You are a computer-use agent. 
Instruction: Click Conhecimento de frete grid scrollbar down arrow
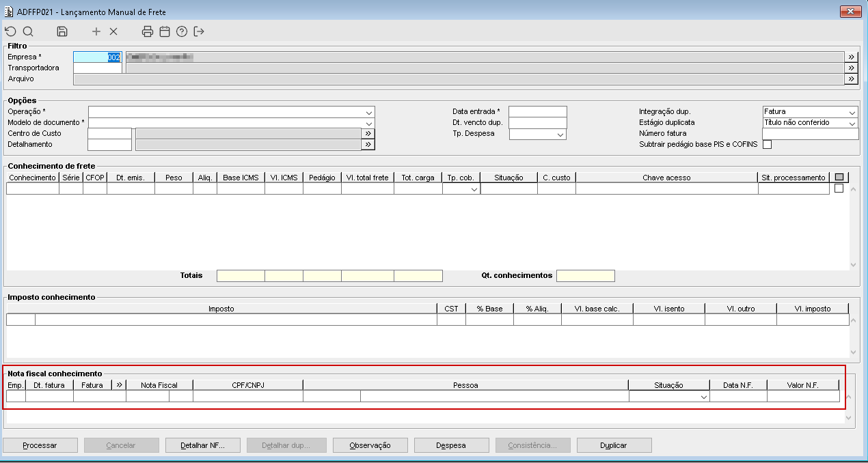(x=853, y=265)
